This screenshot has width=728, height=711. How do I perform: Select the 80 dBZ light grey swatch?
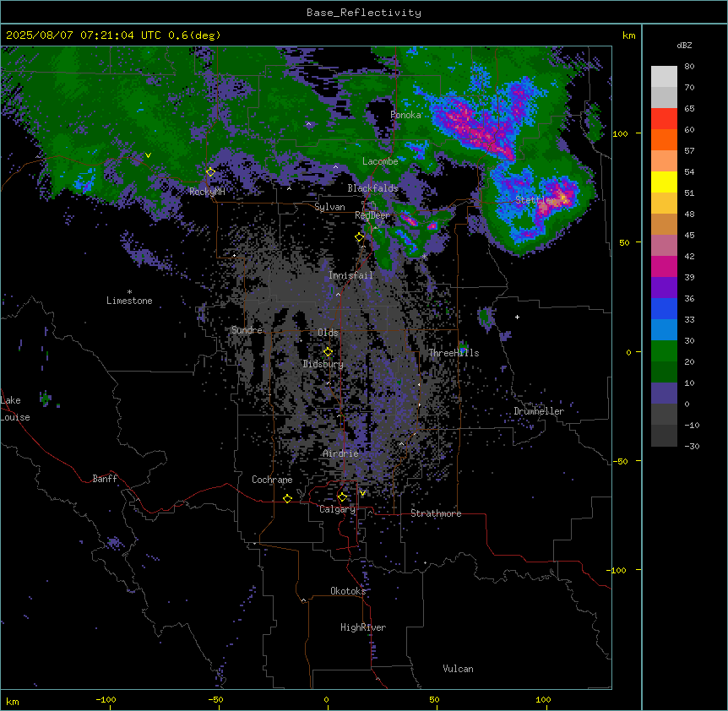click(664, 76)
